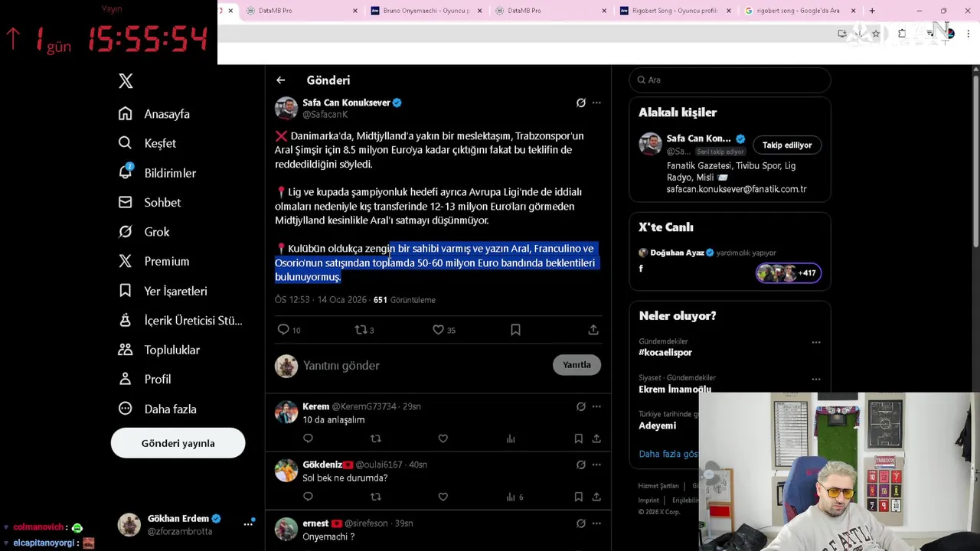This screenshot has width=980, height=551.
Task: Click Grok icon on Safa Can's post
Action: (580, 103)
